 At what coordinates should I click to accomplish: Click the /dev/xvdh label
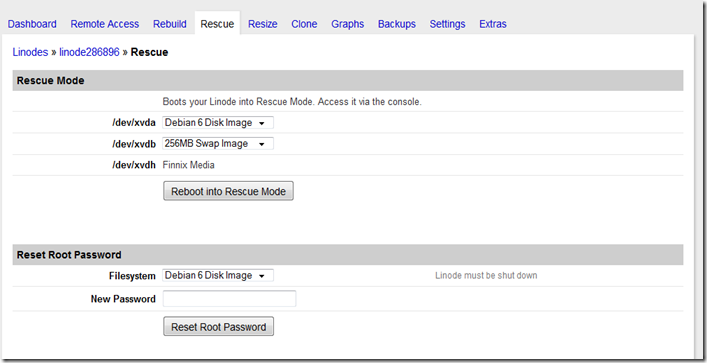click(134, 165)
